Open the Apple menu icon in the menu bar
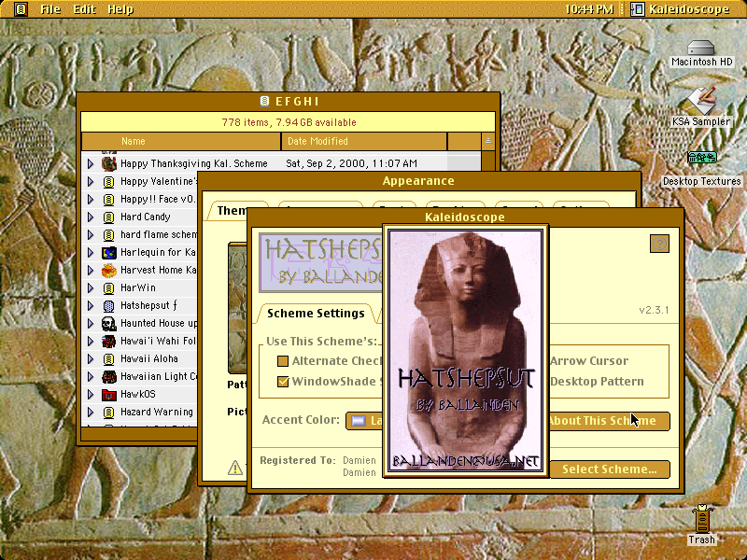This screenshot has height=560, width=747. (x=20, y=9)
